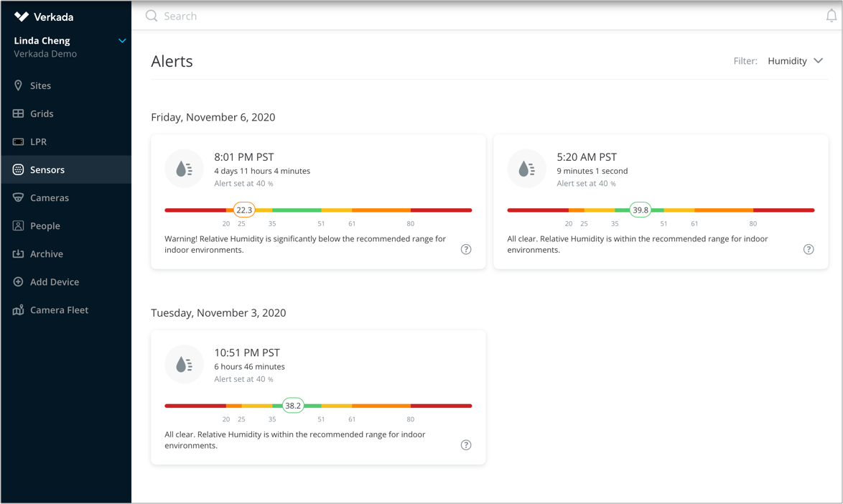
Task: Click the help icon on the 5:20 AM alert
Action: 809,249
